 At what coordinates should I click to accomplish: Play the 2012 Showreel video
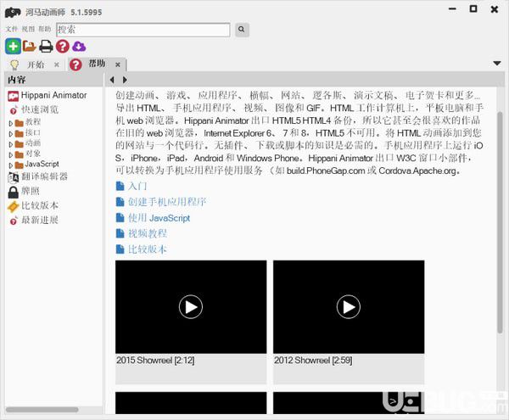349,306
